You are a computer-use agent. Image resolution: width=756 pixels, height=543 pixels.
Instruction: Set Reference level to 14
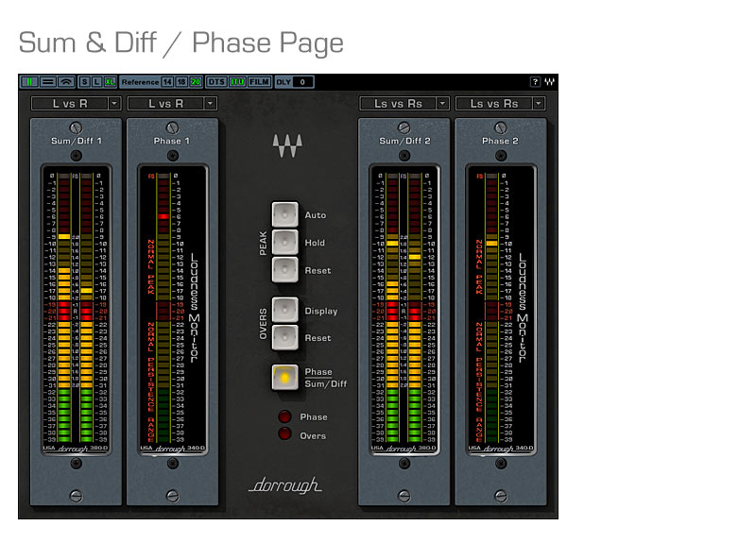pyautogui.click(x=167, y=82)
